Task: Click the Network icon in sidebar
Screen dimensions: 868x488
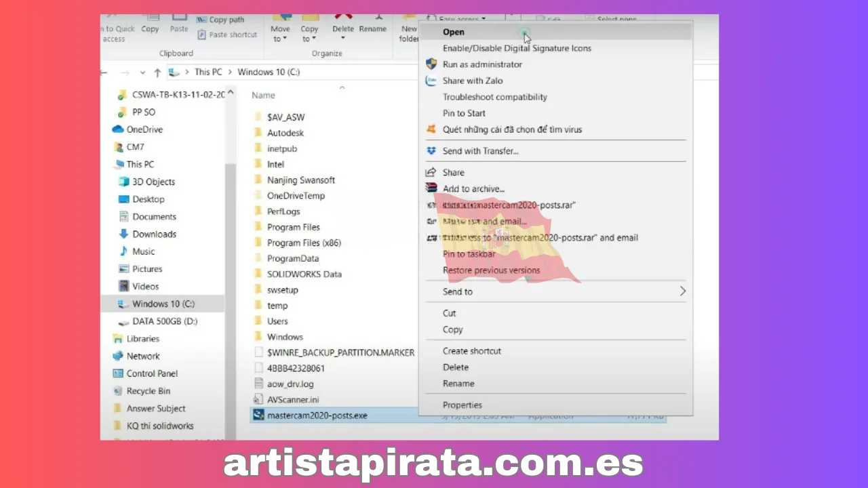Action: (x=117, y=356)
